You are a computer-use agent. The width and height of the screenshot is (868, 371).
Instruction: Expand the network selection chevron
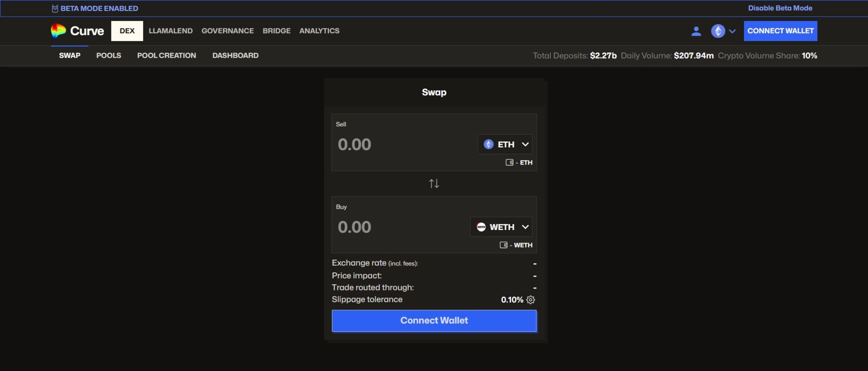pyautogui.click(x=732, y=31)
